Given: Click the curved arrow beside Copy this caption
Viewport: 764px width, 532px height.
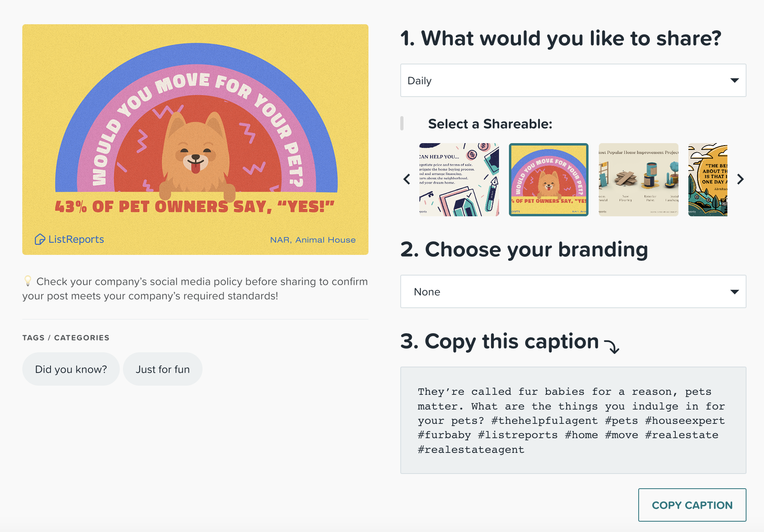Looking at the screenshot, I should coord(612,346).
